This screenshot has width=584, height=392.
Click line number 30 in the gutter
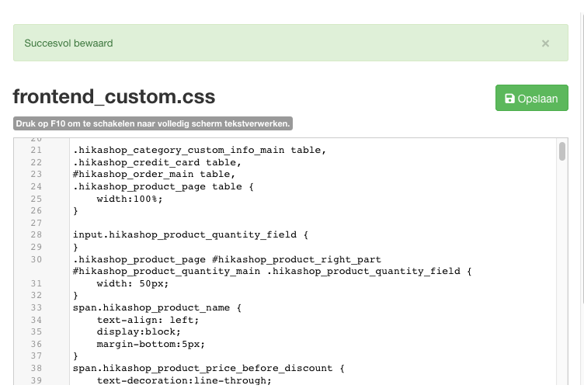click(36, 258)
